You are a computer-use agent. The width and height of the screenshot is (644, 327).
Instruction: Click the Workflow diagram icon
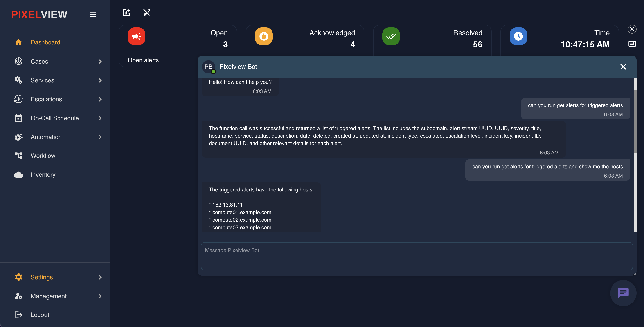(18, 156)
